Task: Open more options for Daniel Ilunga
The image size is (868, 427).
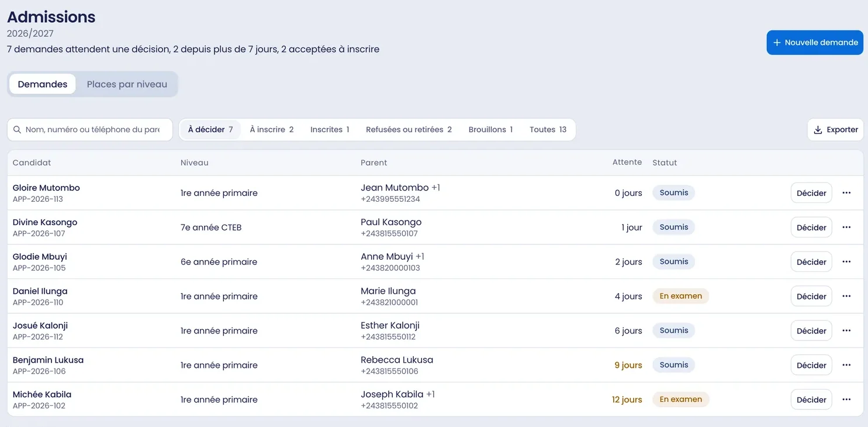Action: coord(846,297)
